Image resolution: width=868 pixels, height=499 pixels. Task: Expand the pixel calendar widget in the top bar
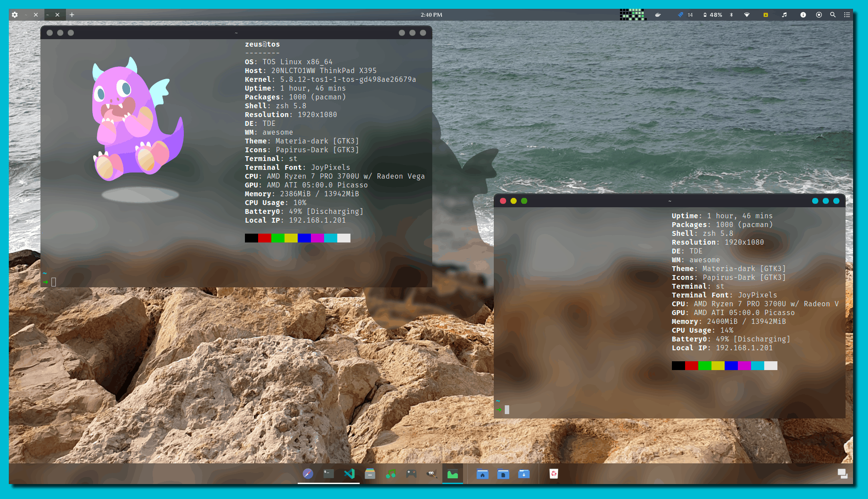(633, 15)
